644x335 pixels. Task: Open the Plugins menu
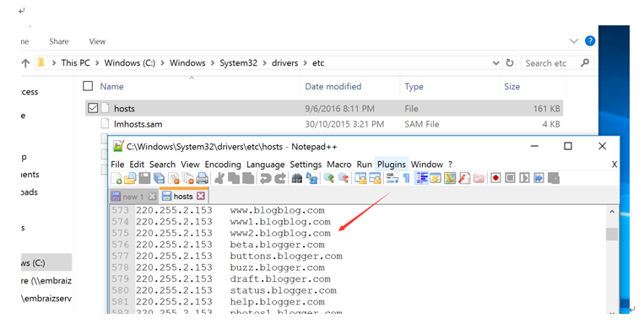pos(392,165)
